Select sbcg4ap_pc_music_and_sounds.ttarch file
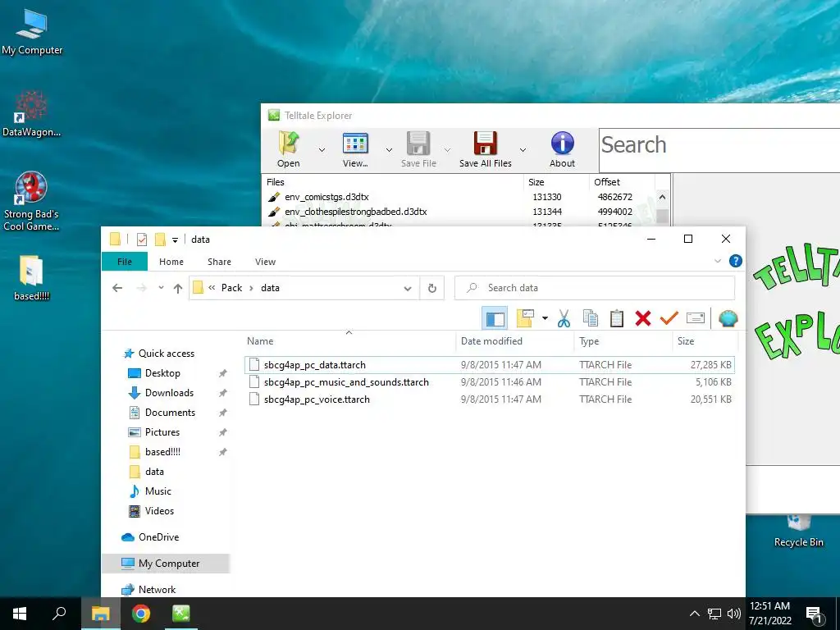Image resolution: width=840 pixels, height=630 pixels. click(489, 382)
